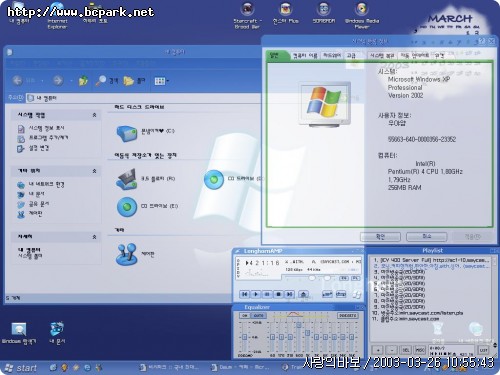Open the Views dropdown in Explorer toolbar
The height and width of the screenshot is (375, 500).
pyautogui.click(x=161, y=80)
